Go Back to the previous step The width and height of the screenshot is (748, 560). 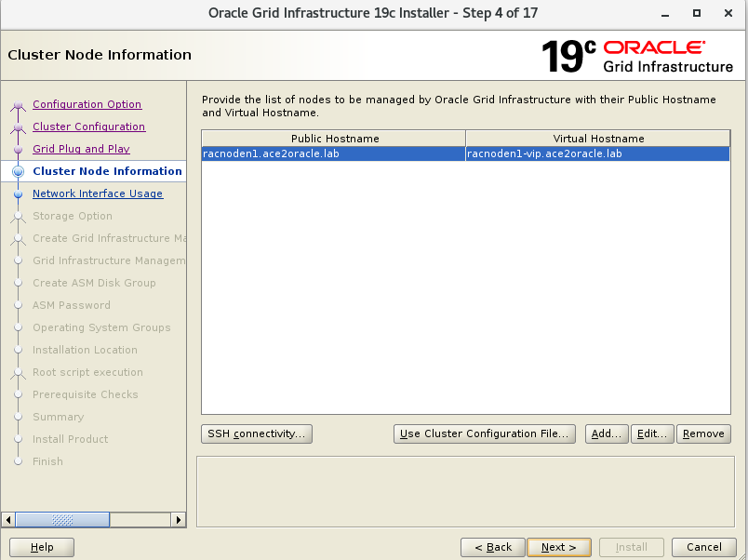(493, 547)
